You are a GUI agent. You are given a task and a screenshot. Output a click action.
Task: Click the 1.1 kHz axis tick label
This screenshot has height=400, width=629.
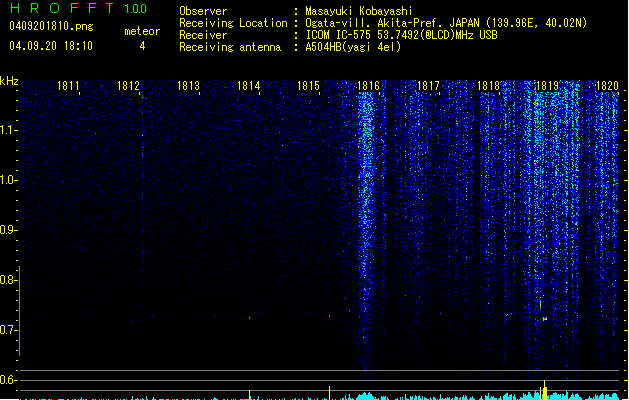pyautogui.click(x=8, y=130)
